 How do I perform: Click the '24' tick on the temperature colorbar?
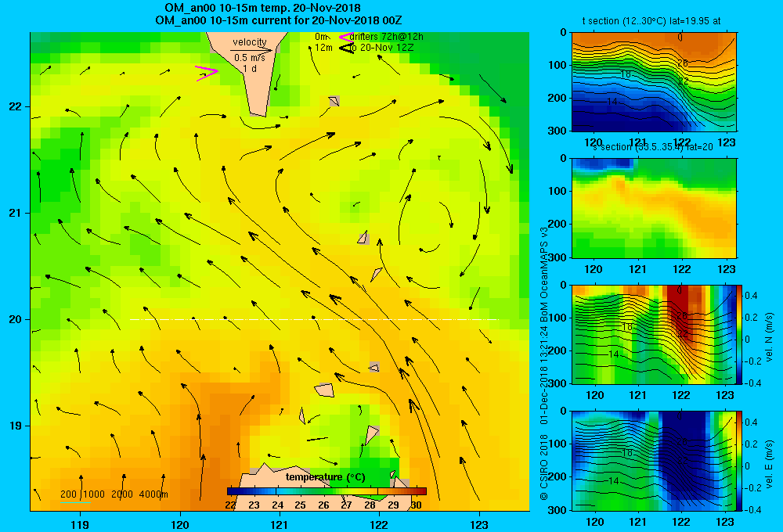tap(278, 505)
